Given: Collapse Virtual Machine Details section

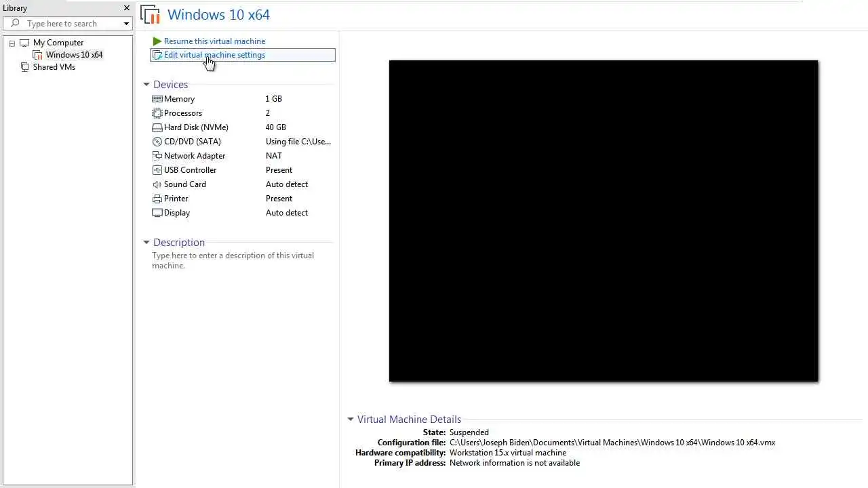Looking at the screenshot, I should 351,420.
